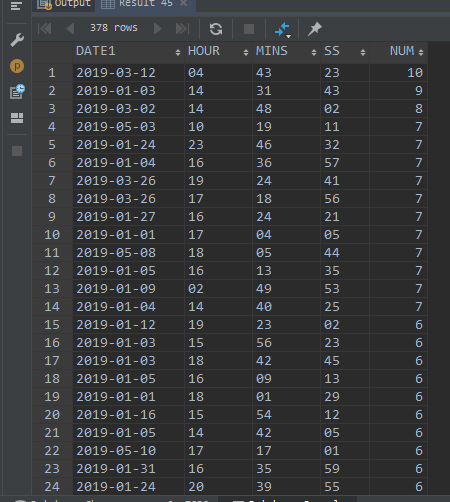Switch to the Output tab

click(64, 4)
